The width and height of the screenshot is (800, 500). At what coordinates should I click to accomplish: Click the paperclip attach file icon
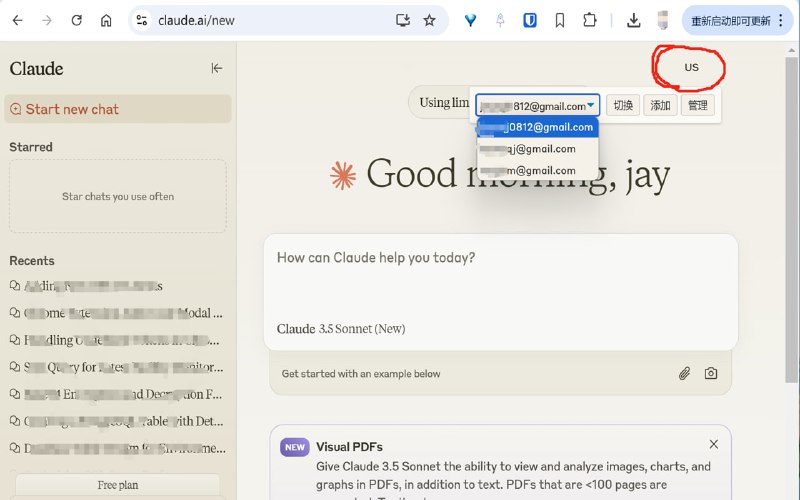click(x=684, y=373)
